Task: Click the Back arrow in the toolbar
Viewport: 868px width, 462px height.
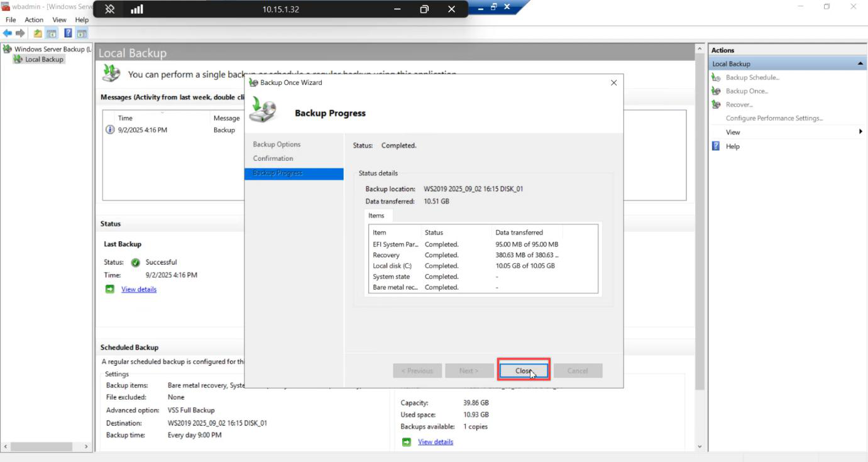Action: 8,33
